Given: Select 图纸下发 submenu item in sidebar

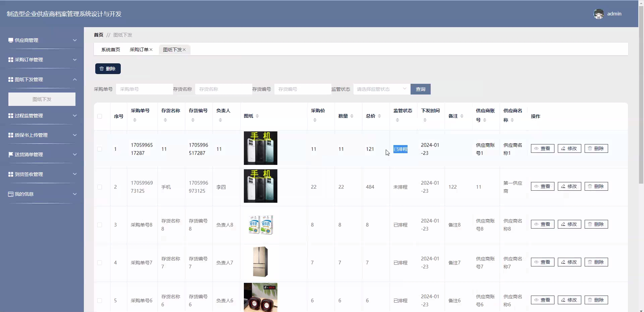Looking at the screenshot, I should 42,99.
